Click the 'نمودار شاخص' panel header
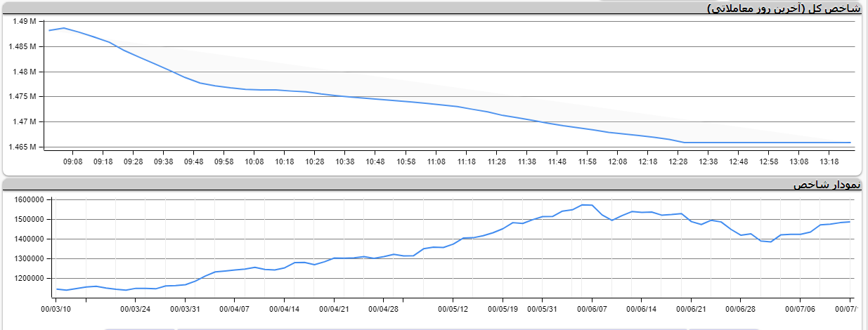The height and width of the screenshot is (330, 868). [827, 185]
